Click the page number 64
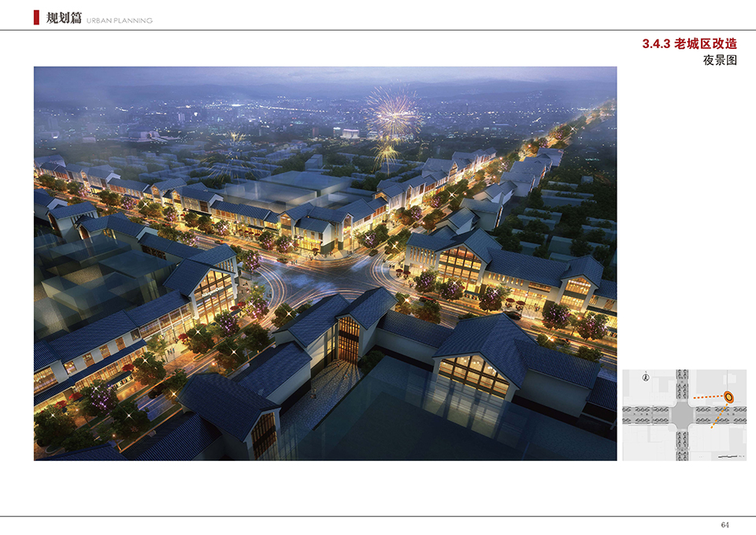Image resolution: width=756 pixels, height=535 pixels. pos(724,525)
